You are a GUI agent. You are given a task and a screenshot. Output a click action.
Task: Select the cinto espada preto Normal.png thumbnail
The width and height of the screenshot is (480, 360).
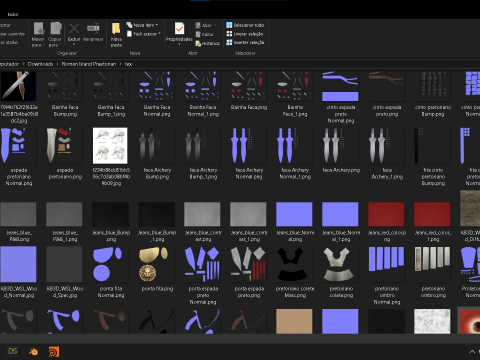[x=340, y=86]
